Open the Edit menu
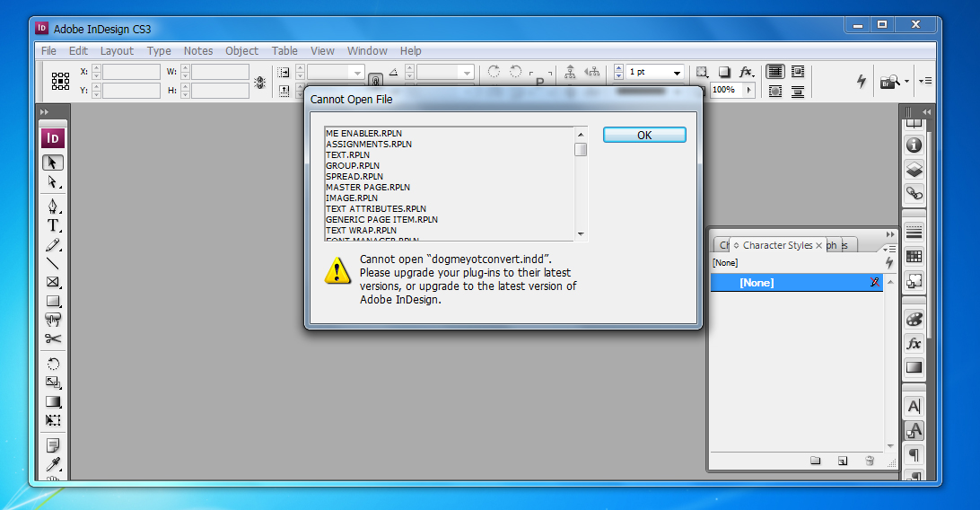 coord(78,50)
